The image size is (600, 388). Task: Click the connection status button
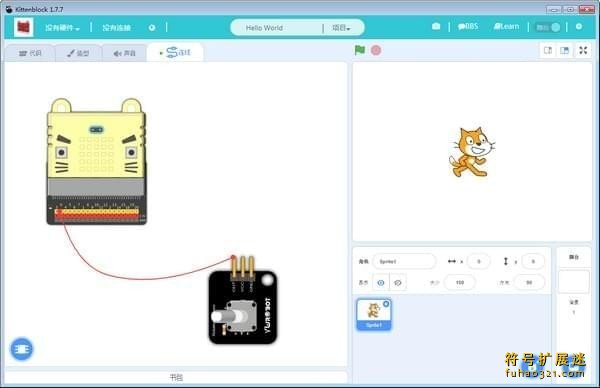coord(117,28)
